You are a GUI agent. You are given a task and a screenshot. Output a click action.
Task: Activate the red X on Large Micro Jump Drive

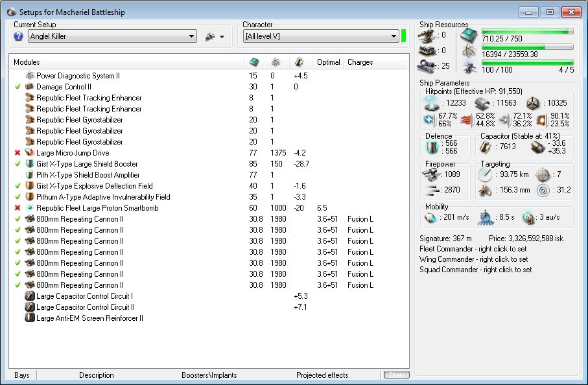(18, 153)
